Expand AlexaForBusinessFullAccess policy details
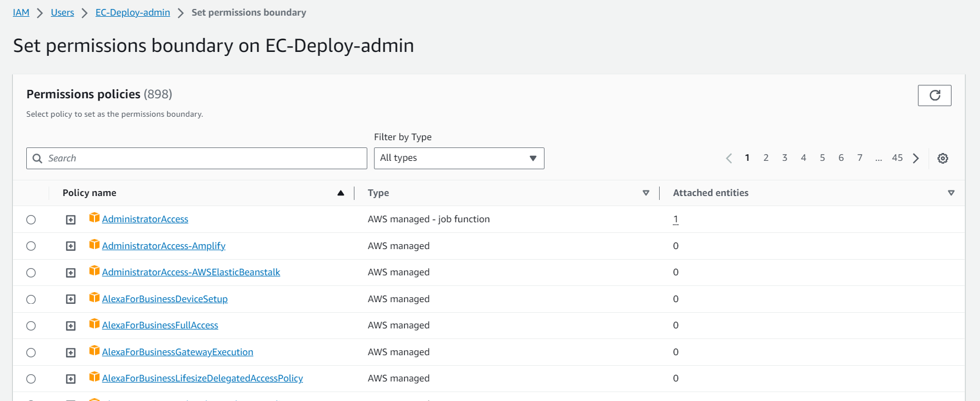Image resolution: width=980 pixels, height=401 pixels. pos(71,326)
